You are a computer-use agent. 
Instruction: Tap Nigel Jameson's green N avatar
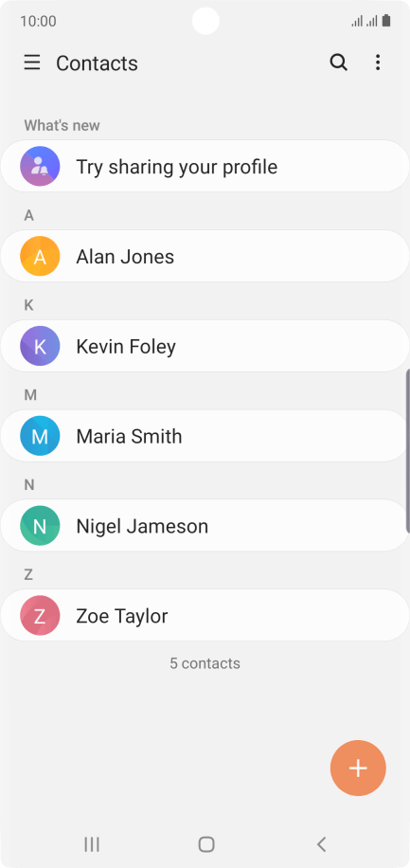click(x=40, y=525)
